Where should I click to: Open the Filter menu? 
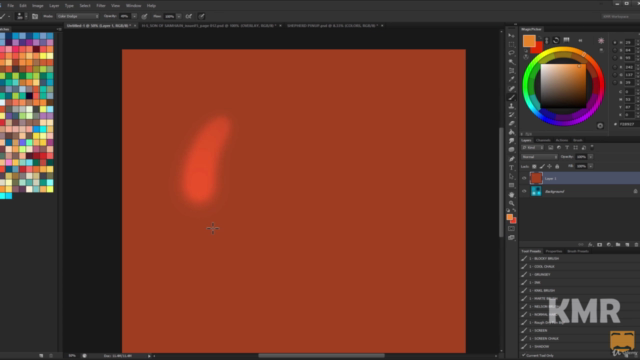[101, 6]
